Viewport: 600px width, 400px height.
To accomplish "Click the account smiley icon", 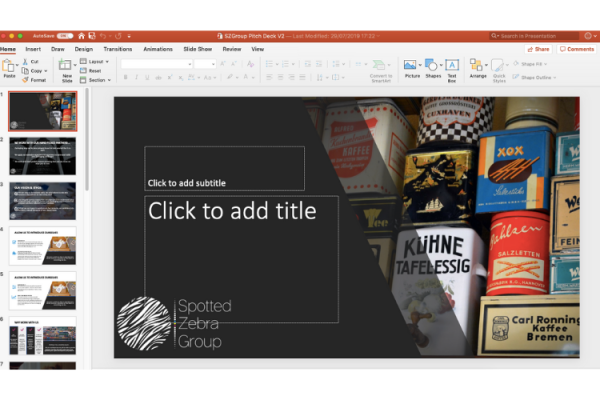I will click(588, 36).
